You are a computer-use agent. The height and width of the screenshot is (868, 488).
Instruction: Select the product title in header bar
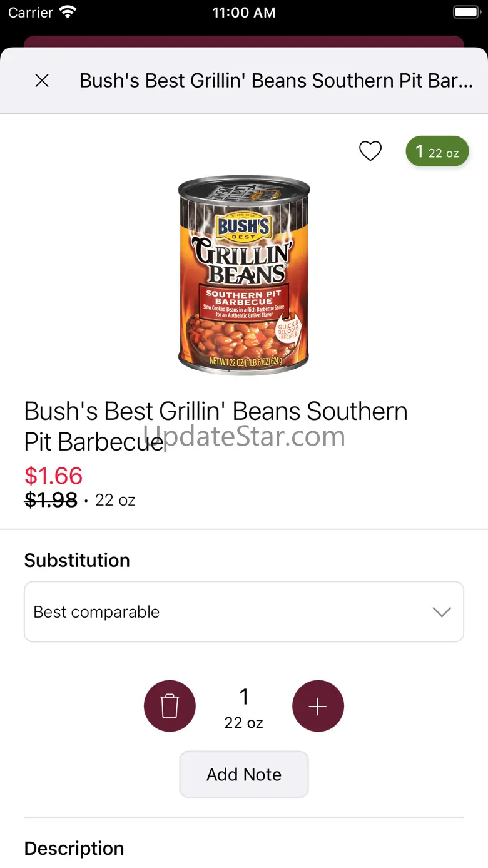276,81
